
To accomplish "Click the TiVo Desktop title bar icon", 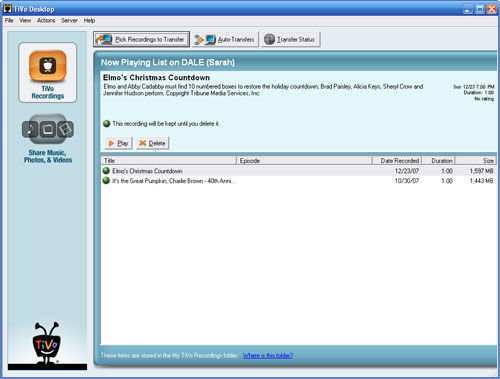I will tap(7, 9).
